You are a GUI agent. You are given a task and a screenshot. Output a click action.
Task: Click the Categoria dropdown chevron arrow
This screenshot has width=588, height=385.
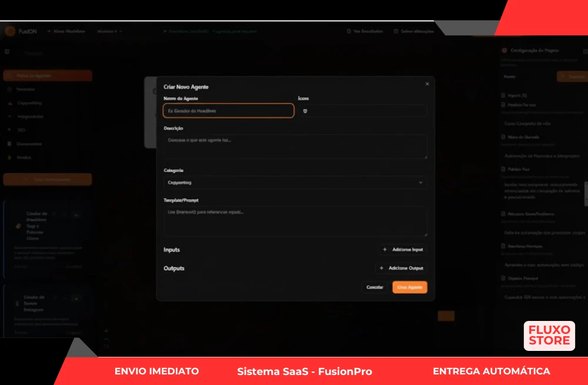tap(420, 183)
